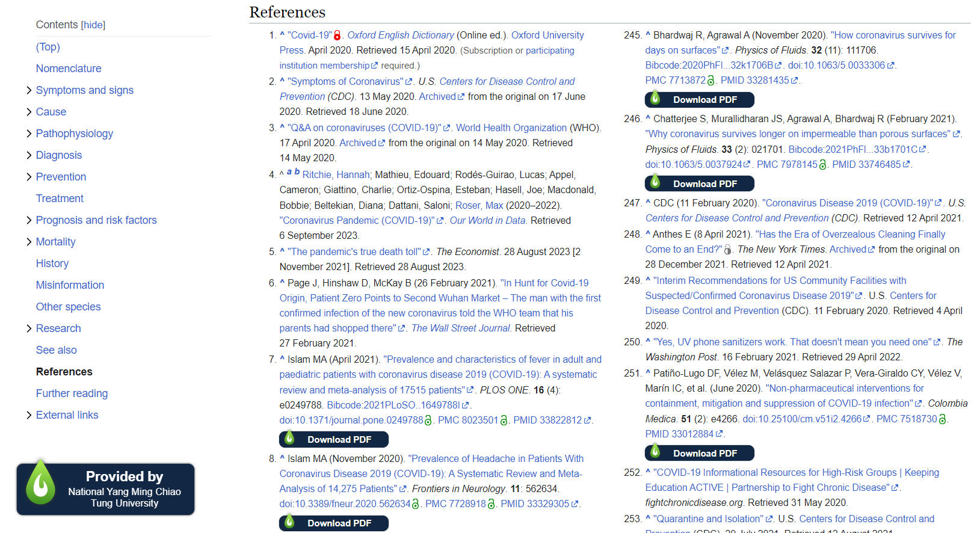This screenshot has height=533, width=980.
Task: Download PDF for reference 245 Bhardwaj
Action: tap(700, 100)
